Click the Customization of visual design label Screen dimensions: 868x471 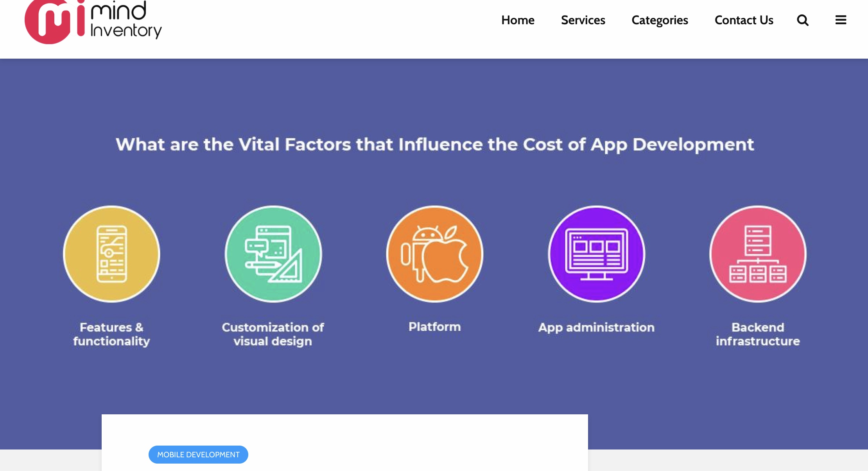[273, 334]
